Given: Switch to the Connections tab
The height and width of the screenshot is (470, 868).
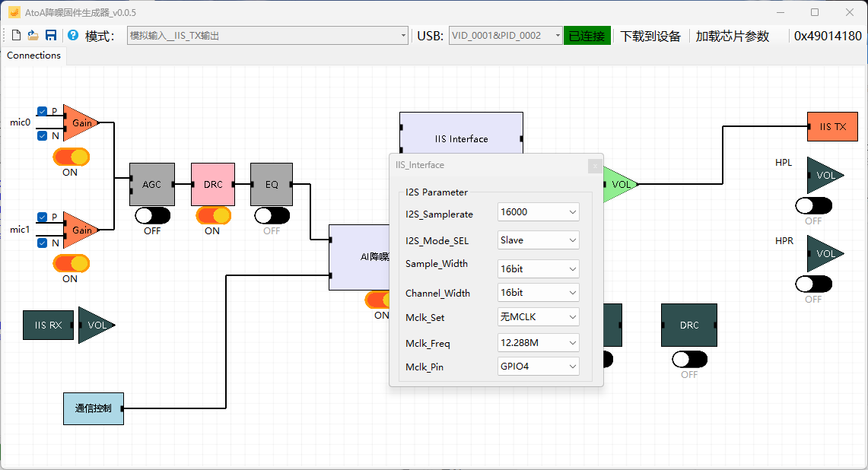Looking at the screenshot, I should 33,56.
